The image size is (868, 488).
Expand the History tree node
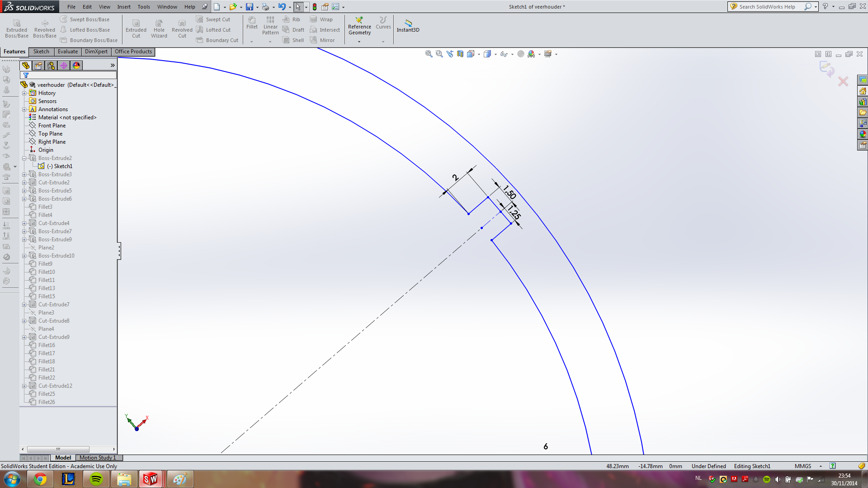[24, 93]
